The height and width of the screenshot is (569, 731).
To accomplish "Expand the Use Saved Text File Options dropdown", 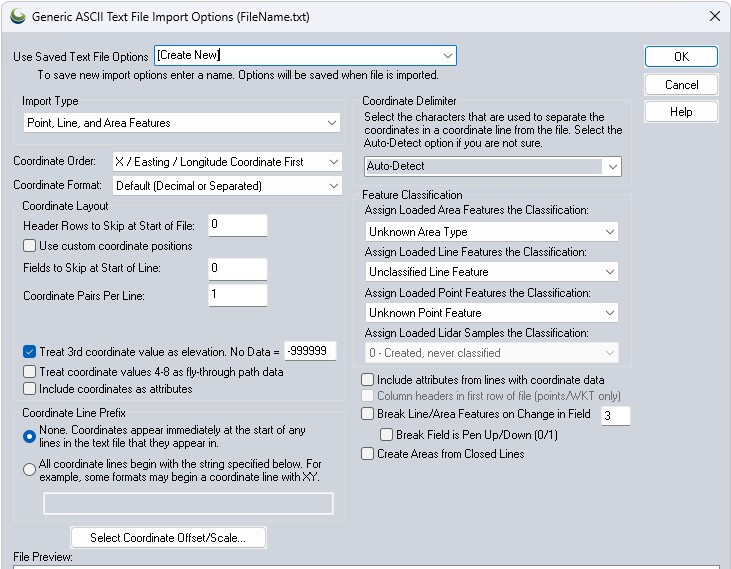I will pos(448,56).
